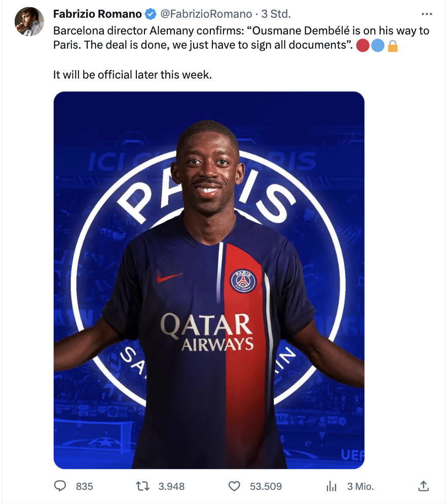The width and height of the screenshot is (447, 504).
Task: Share the tweet via upload icon
Action: [x=424, y=486]
